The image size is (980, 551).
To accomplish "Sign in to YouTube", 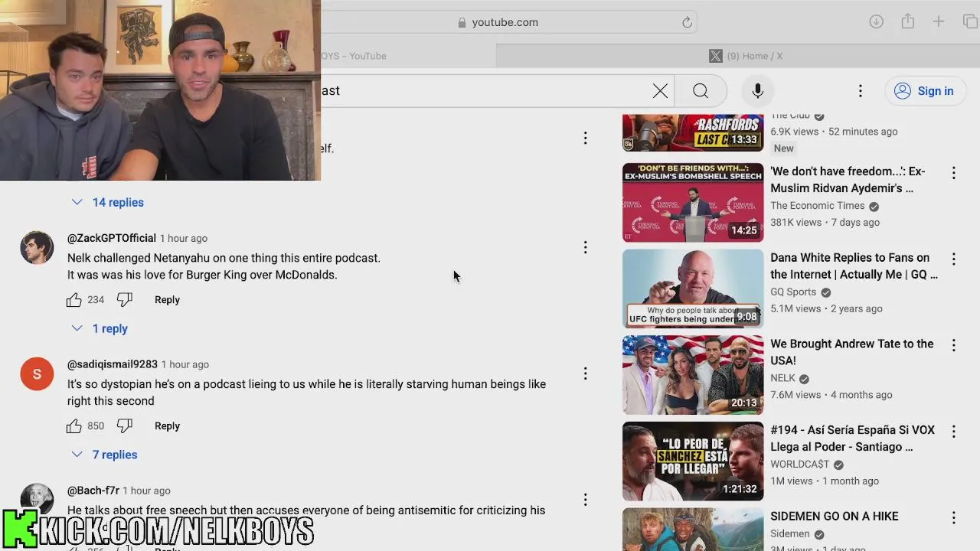I will [924, 91].
